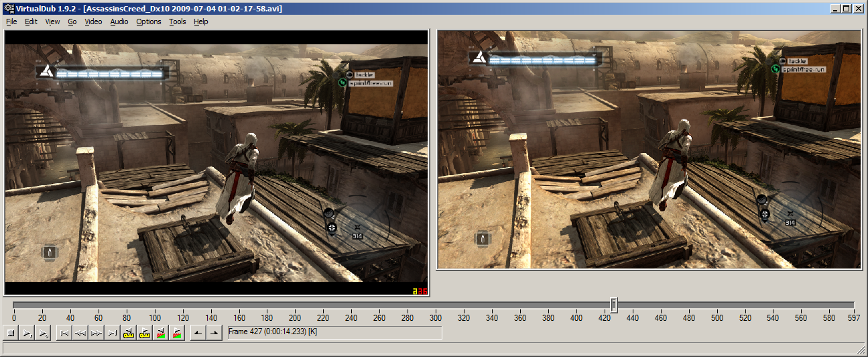Viewport: 868px width, 357px height.
Task: Open the View menu
Action: (52, 21)
